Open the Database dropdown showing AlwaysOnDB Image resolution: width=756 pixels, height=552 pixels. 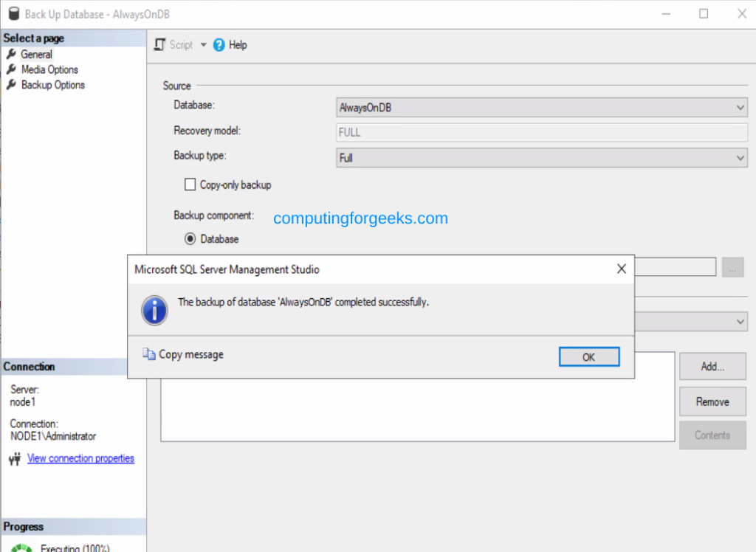740,107
